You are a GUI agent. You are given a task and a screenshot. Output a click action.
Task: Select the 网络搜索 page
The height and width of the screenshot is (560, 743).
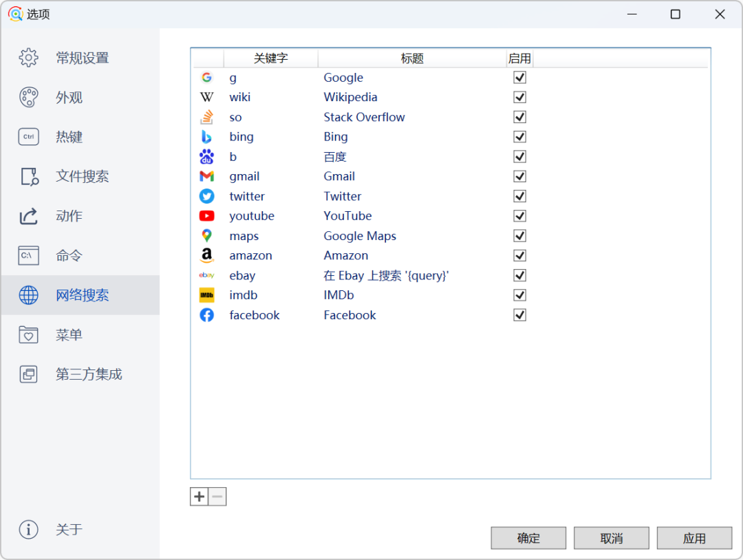[80, 295]
